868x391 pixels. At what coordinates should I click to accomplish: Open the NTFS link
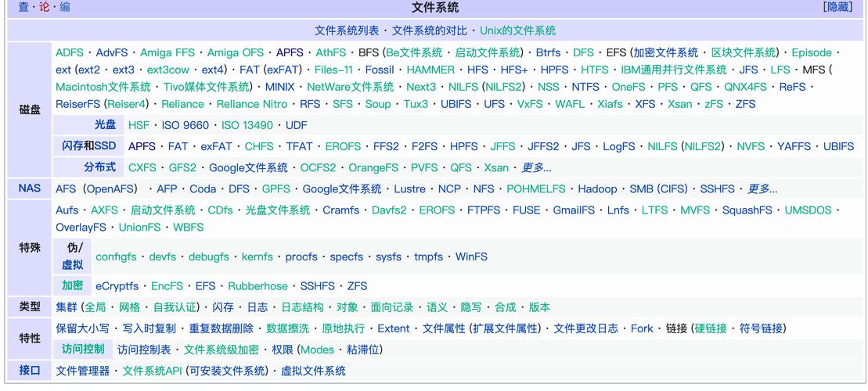coord(585,87)
